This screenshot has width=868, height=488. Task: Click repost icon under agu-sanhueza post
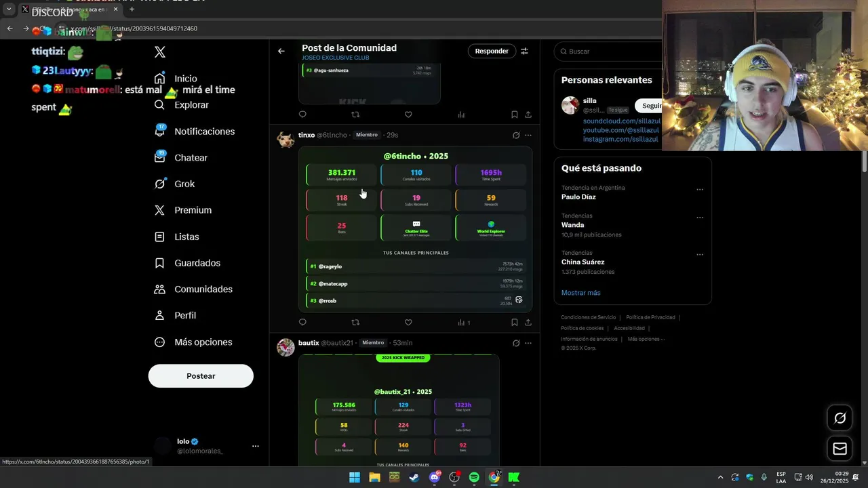355,115
